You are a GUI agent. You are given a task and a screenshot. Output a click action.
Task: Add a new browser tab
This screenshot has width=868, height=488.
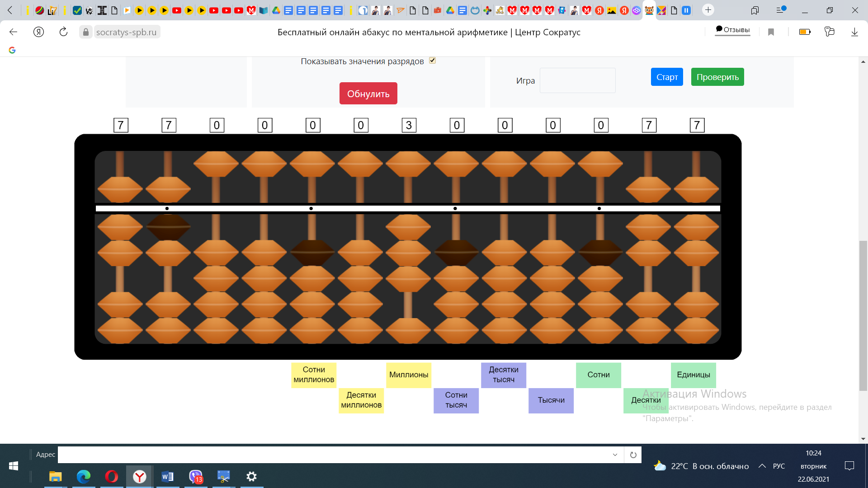pos(708,10)
